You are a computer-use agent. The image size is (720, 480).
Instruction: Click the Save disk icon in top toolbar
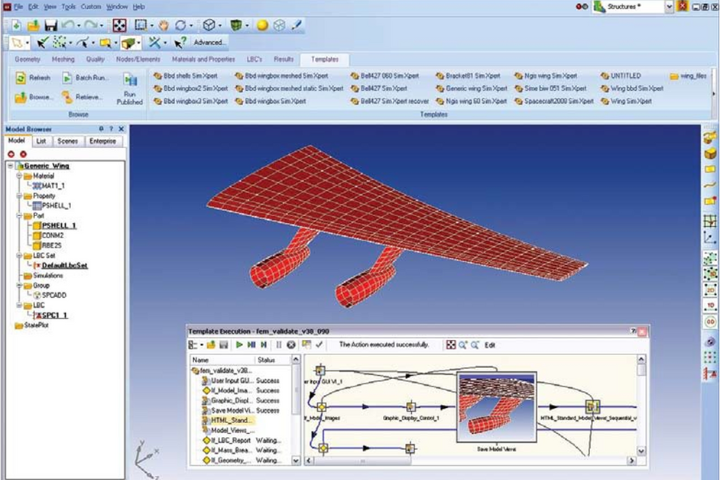click(x=49, y=25)
